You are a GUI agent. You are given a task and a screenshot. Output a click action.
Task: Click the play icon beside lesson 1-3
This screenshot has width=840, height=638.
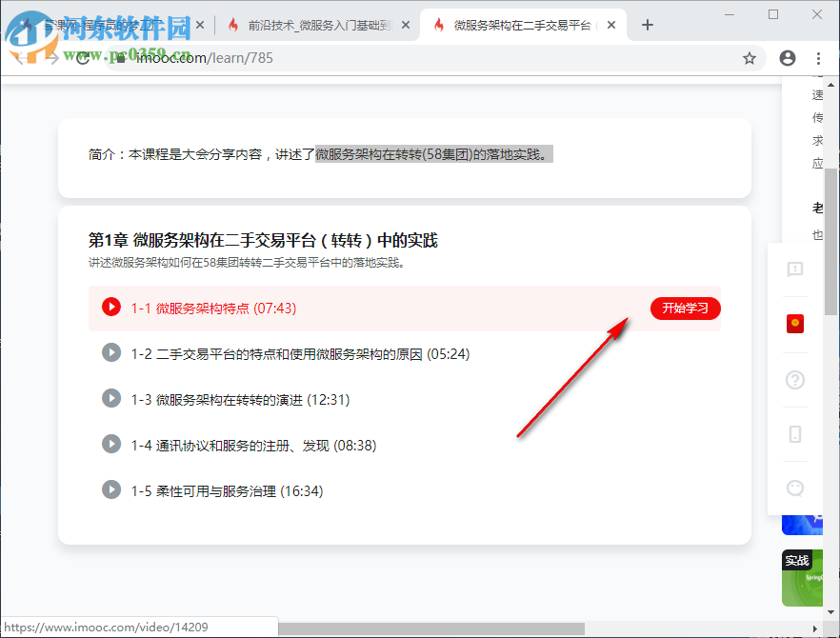point(111,398)
